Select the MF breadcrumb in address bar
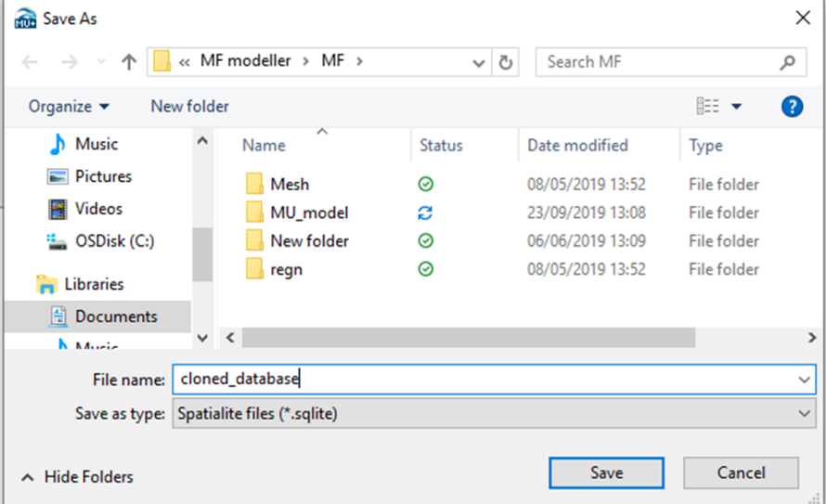The height and width of the screenshot is (504, 826). pyautogui.click(x=333, y=61)
